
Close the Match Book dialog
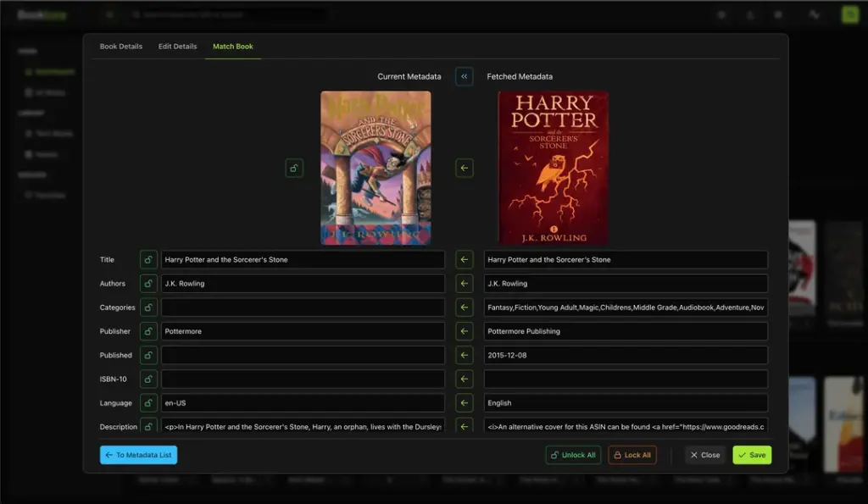click(704, 455)
